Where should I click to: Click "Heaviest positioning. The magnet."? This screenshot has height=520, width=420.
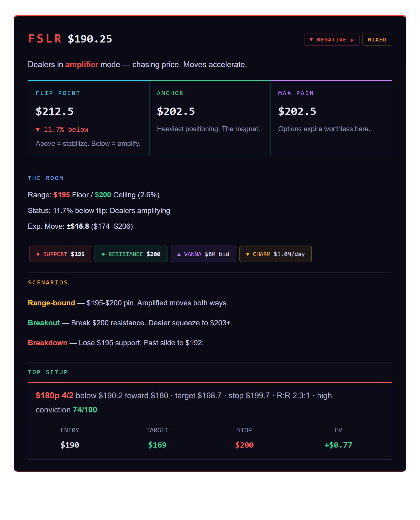tap(208, 129)
